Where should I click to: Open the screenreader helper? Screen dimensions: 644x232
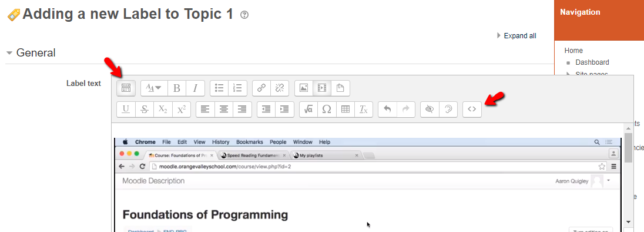pyautogui.click(x=448, y=110)
